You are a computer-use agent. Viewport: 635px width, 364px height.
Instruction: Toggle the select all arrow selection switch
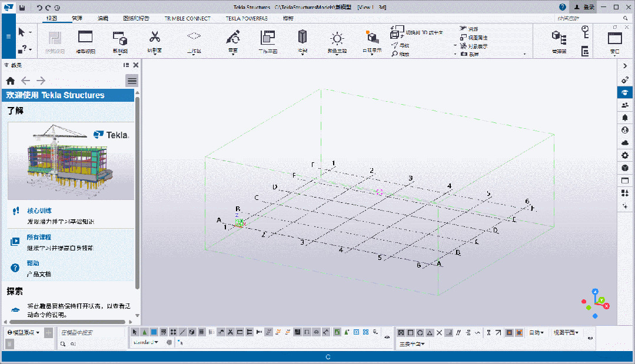pyautogui.click(x=135, y=332)
